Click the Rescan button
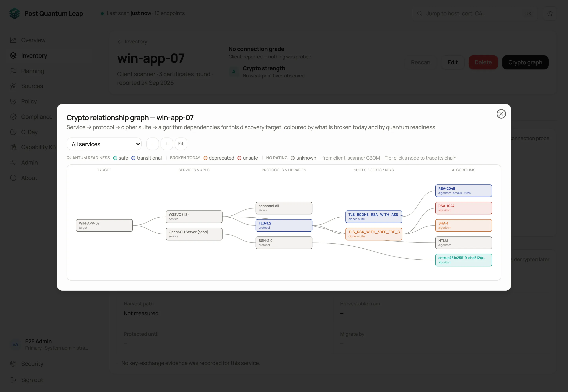This screenshot has width=568, height=392. [x=420, y=62]
